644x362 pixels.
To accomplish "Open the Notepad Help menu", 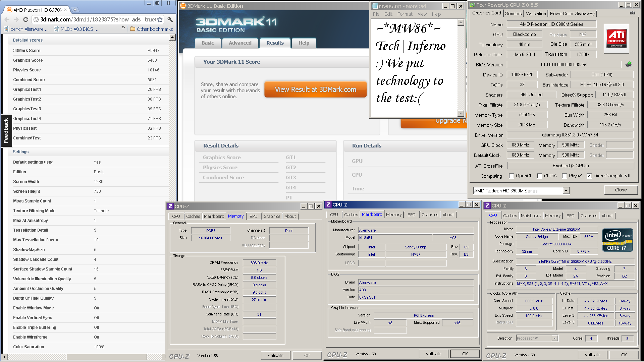I will [x=436, y=14].
